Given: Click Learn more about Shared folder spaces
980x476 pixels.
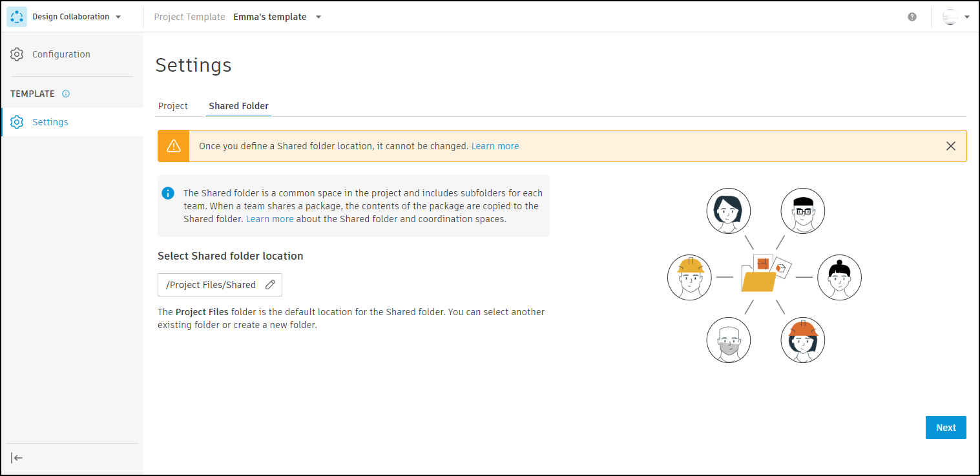Looking at the screenshot, I should click(x=269, y=219).
